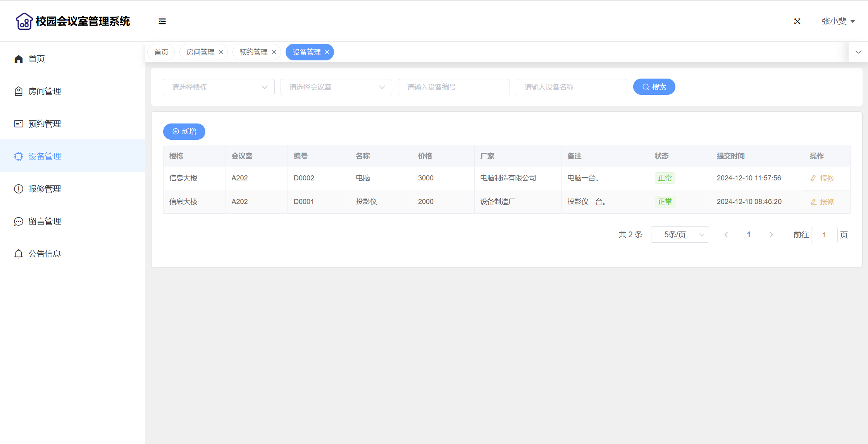
Task: Open the 5条/页 page size selector
Action: coord(680,235)
